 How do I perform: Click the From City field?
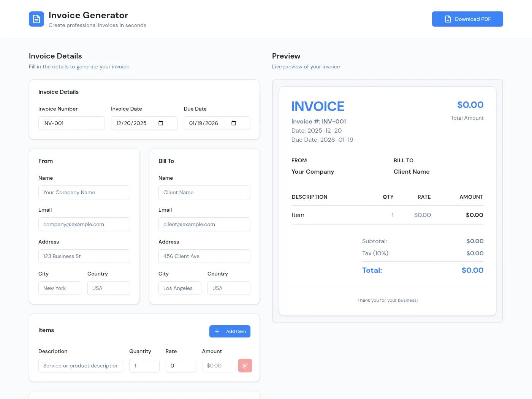pos(60,288)
